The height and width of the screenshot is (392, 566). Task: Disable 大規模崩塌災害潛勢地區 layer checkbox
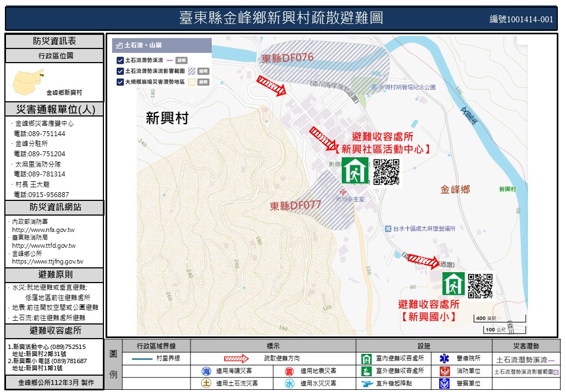click(x=120, y=82)
